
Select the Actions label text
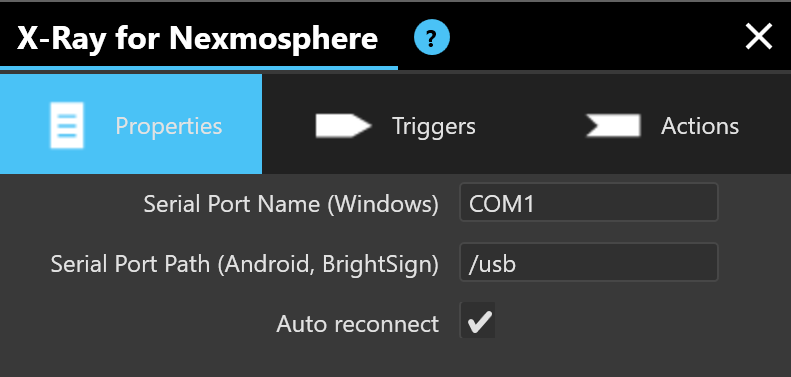point(700,126)
